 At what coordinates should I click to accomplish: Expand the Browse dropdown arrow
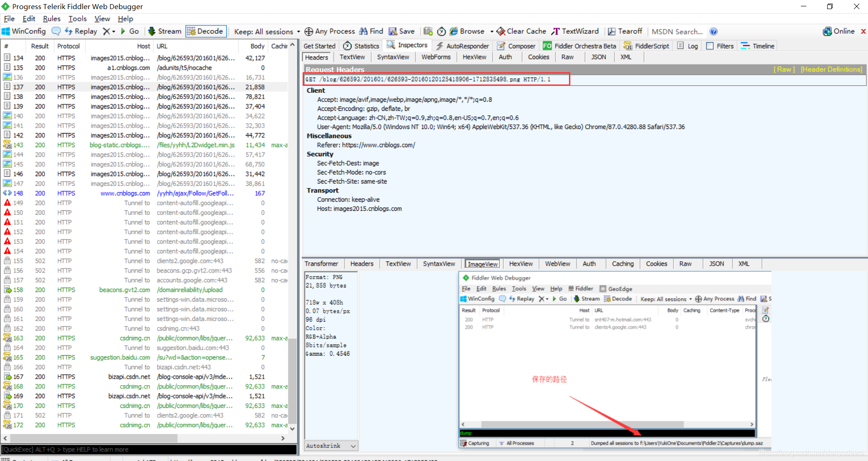491,32
